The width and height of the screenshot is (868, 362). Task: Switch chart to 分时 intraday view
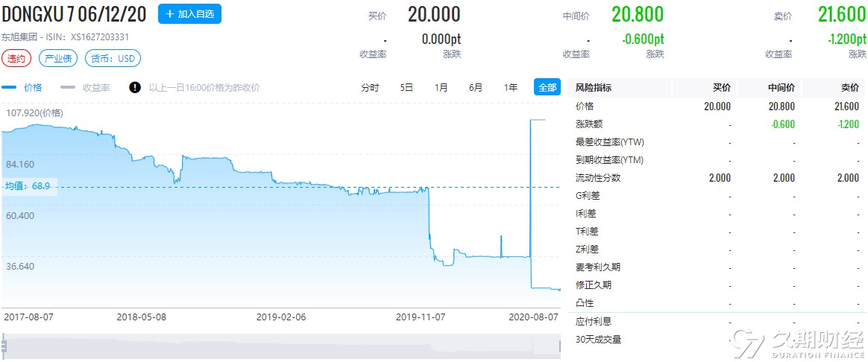point(371,87)
